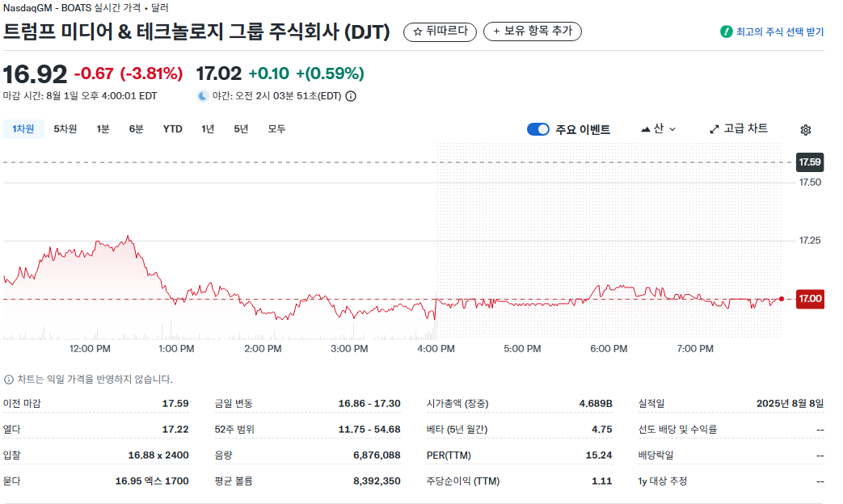Click the 열다 value 17.22
Viewport: 843px width, 504px height.
click(x=175, y=430)
